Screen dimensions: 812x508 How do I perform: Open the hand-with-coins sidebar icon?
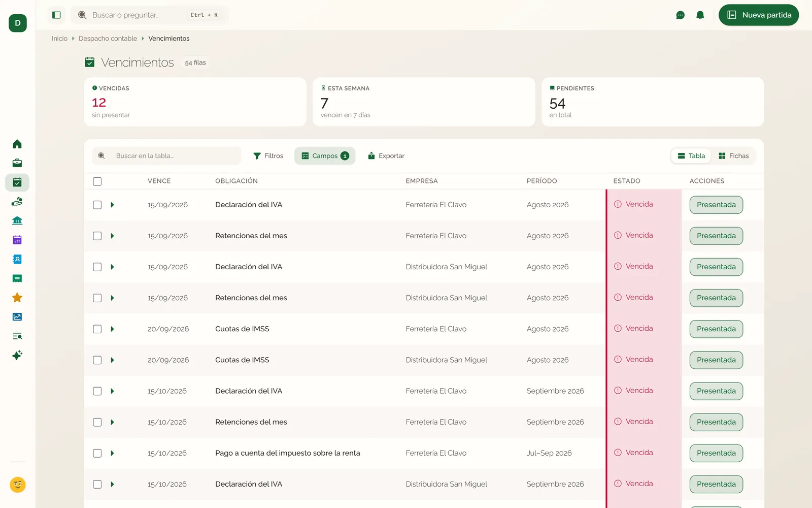[x=17, y=202]
